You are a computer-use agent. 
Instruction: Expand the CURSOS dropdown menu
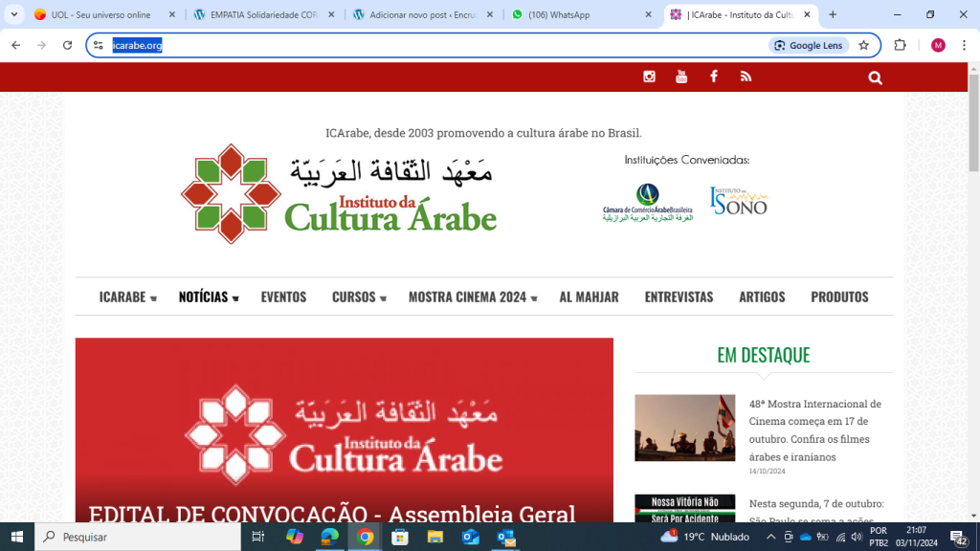(x=358, y=298)
